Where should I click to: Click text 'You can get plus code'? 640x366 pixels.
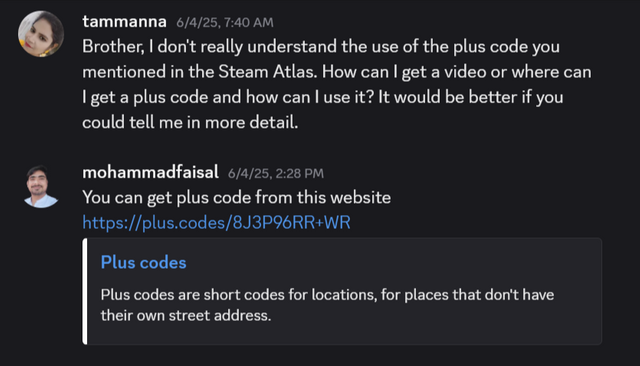point(167,198)
